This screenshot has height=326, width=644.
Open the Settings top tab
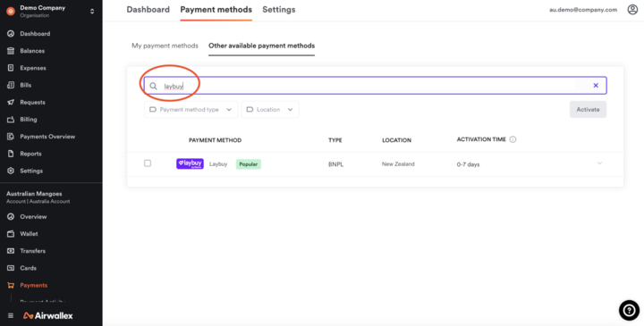click(279, 10)
